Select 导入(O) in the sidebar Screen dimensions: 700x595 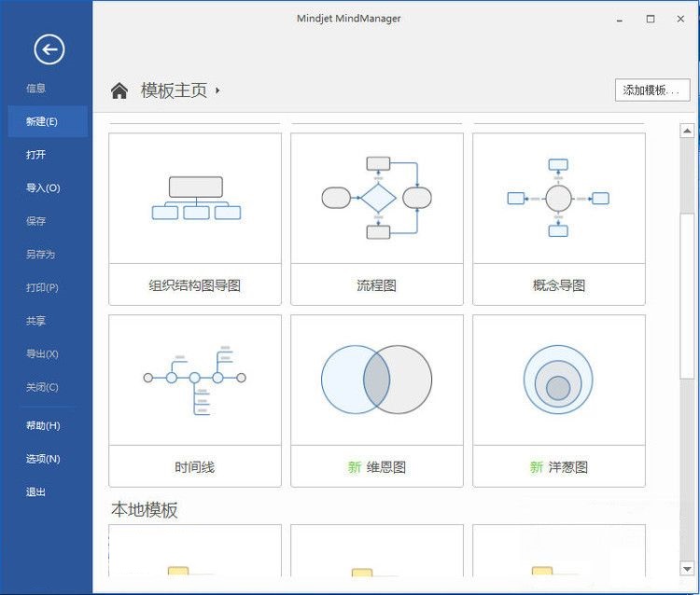tap(43, 187)
